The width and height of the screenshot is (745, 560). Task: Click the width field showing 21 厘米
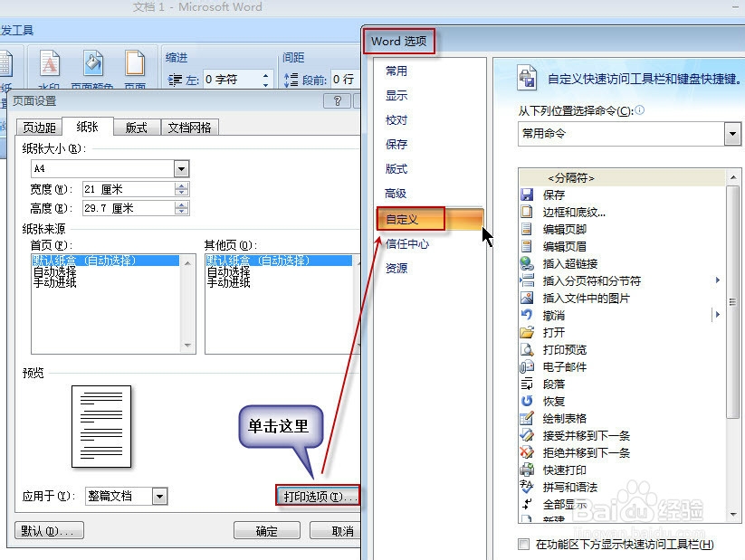tap(129, 189)
